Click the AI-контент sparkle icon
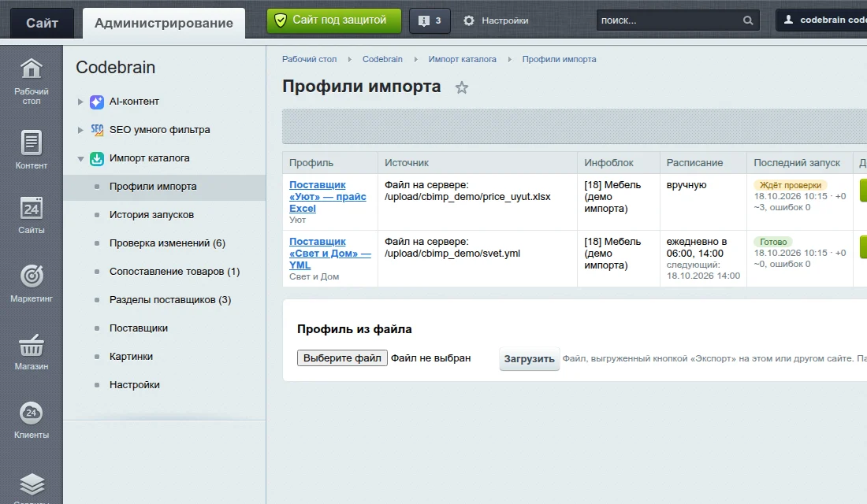Image resolution: width=867 pixels, height=504 pixels. 97,102
